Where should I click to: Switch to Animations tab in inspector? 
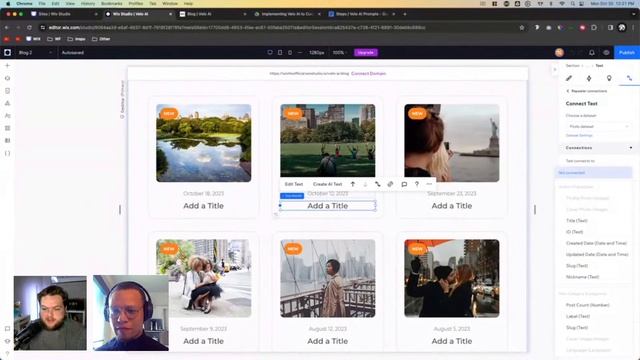pos(589,78)
